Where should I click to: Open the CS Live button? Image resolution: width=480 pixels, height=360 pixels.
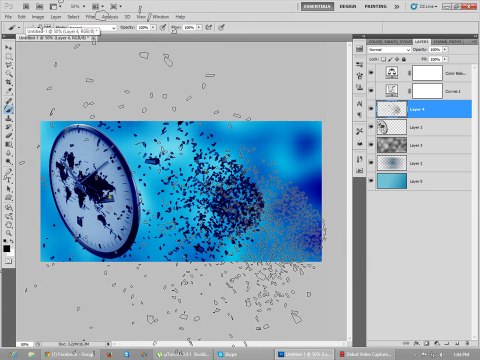(x=424, y=6)
